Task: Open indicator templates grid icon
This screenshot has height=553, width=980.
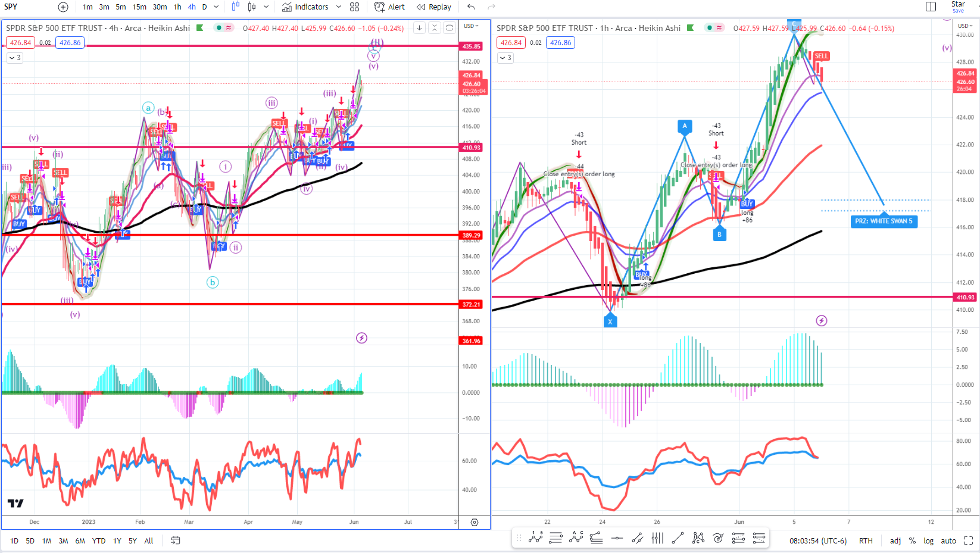Action: pos(355,7)
